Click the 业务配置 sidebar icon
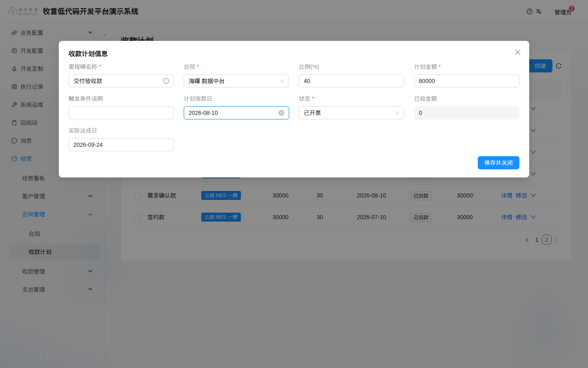 [x=14, y=33]
